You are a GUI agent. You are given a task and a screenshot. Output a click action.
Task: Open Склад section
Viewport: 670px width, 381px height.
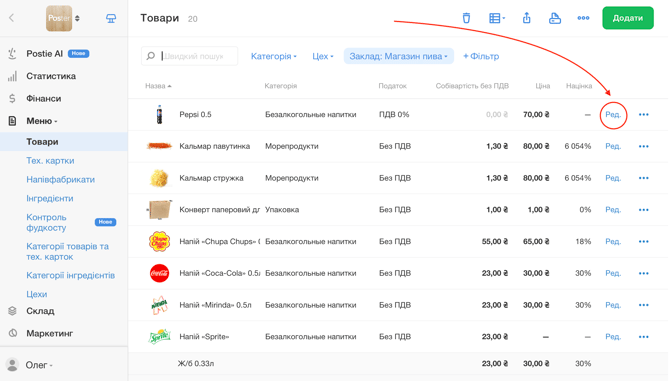click(40, 311)
